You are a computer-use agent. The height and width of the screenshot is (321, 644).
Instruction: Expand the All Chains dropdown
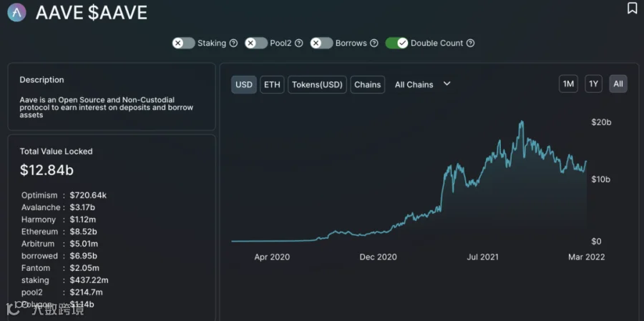coord(423,84)
